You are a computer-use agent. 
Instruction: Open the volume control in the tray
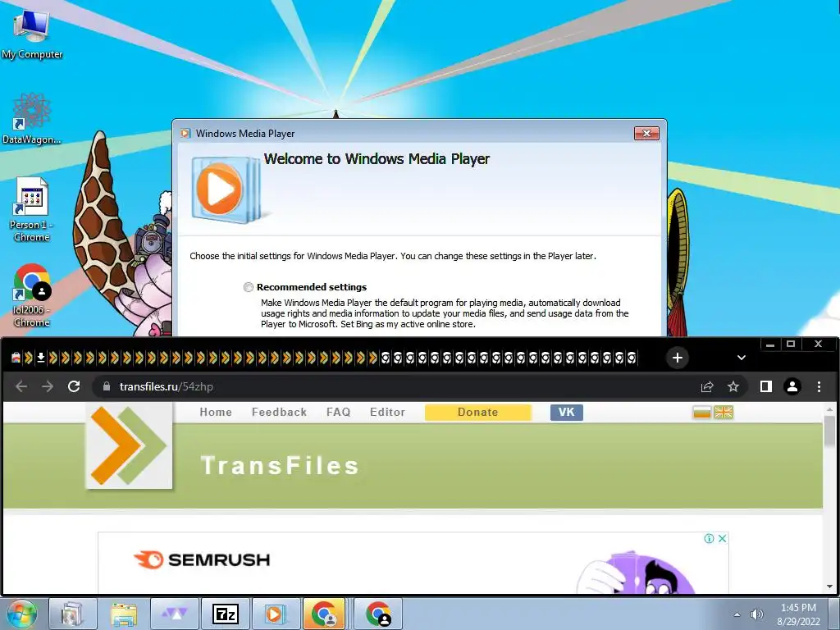point(756,614)
